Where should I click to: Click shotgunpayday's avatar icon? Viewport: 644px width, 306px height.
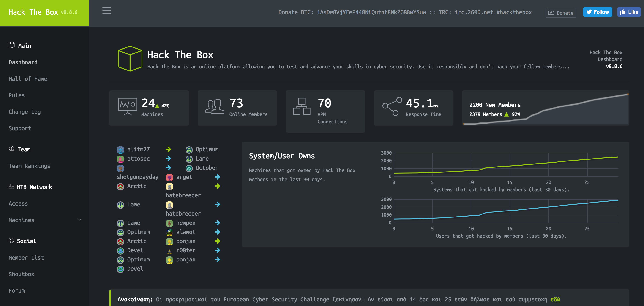120,168
